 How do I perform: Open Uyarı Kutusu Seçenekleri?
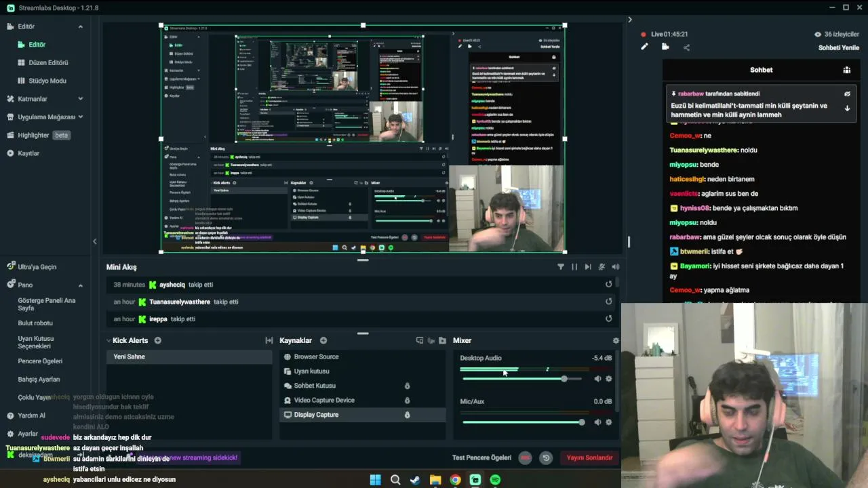[x=37, y=342]
